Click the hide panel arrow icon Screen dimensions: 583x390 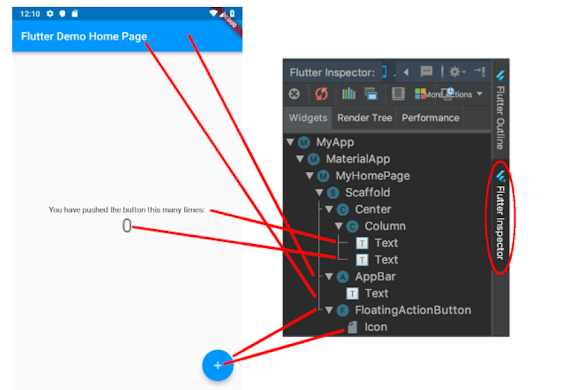[479, 71]
